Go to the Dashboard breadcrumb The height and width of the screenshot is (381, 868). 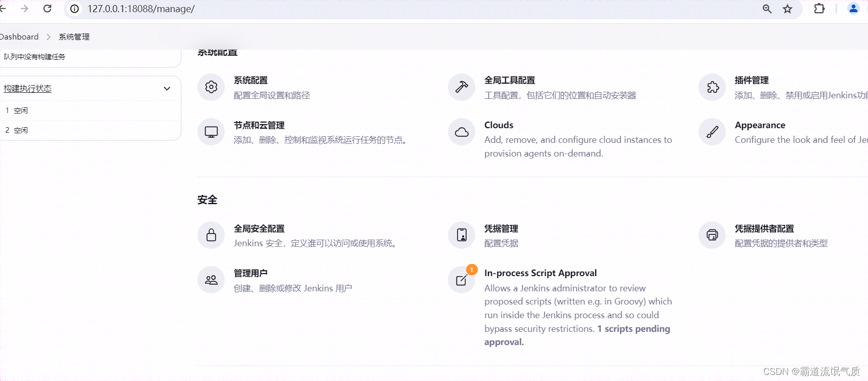[x=19, y=36]
